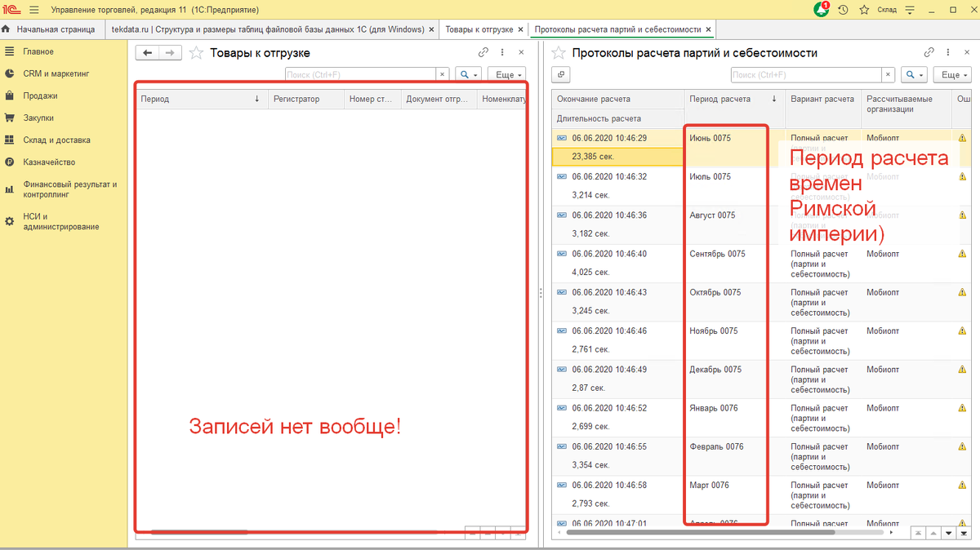Clear the search field in Протоколы расчета

click(888, 74)
